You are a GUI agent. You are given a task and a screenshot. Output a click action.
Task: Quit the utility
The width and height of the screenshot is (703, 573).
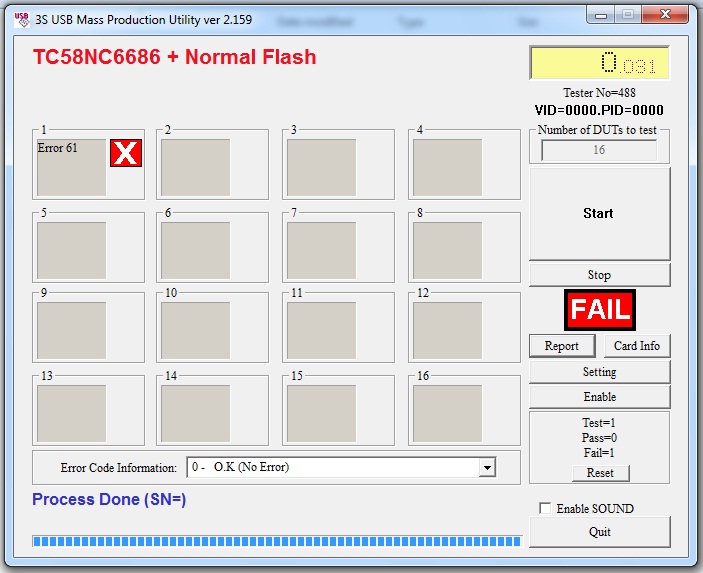[599, 532]
